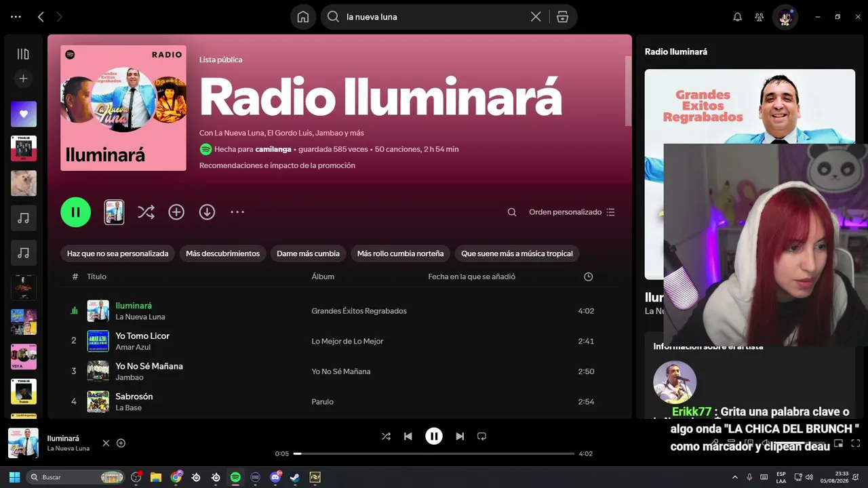Viewport: 868px width, 488px height.
Task: Download the Radio Iluminará playlist
Action: [207, 212]
